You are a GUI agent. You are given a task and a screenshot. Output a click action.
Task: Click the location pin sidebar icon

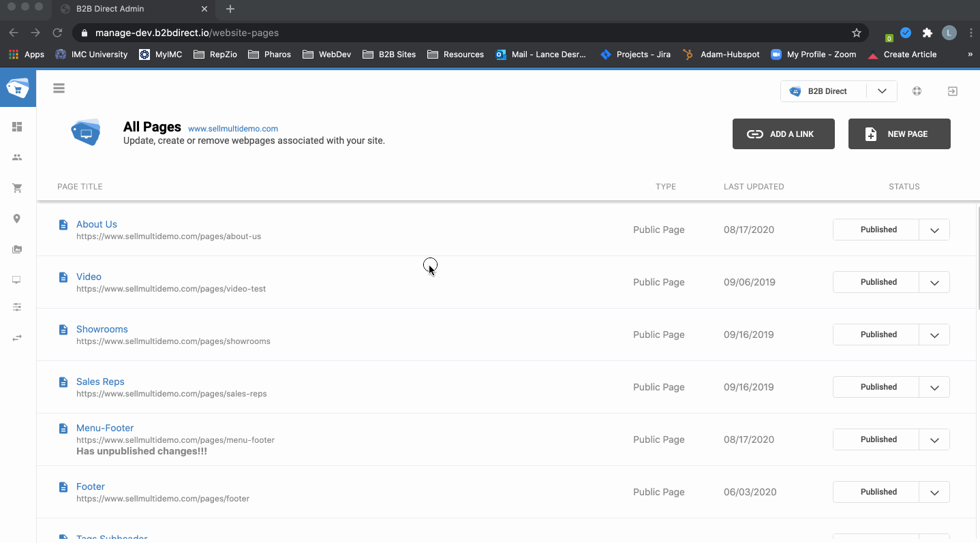[17, 219]
